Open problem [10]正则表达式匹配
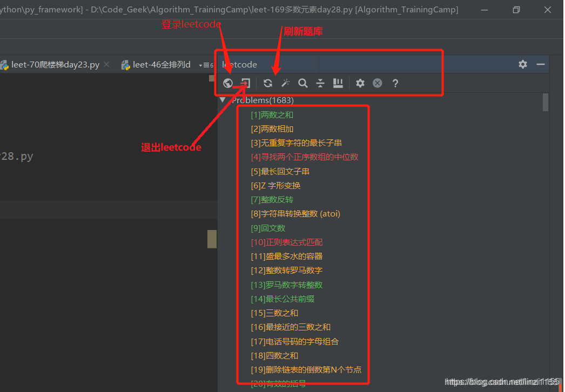Screen dimensions: 565x392 click(x=287, y=242)
